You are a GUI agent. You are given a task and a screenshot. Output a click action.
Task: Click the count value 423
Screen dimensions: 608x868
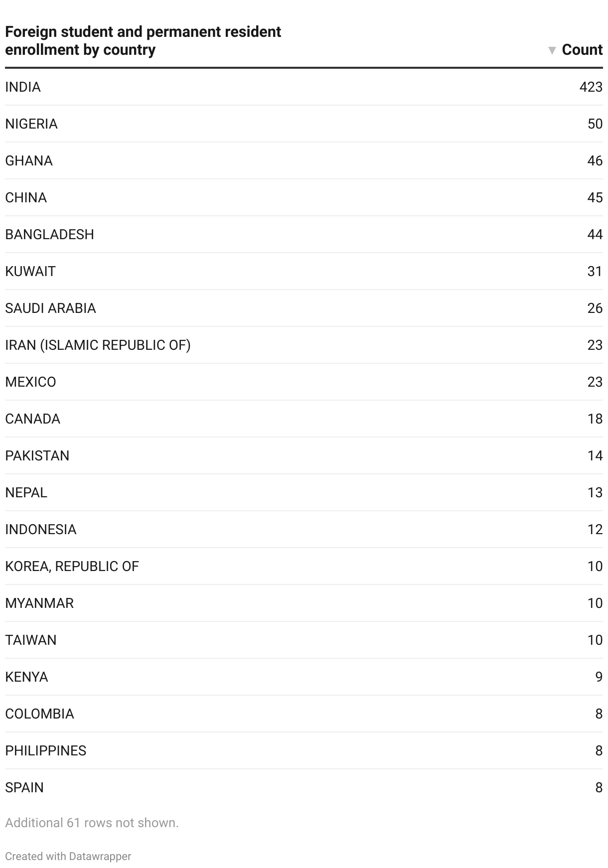point(591,87)
